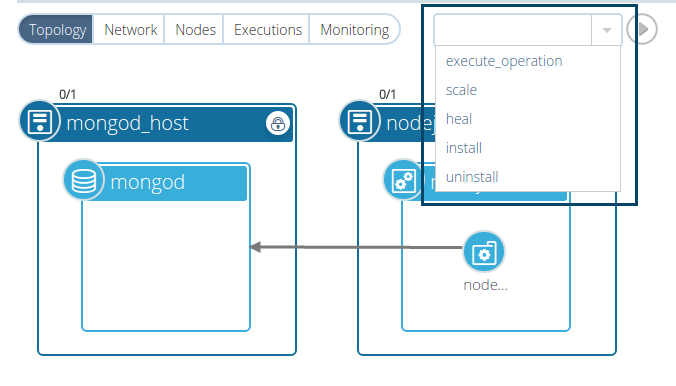Click the nodejs gears icon
Viewport: 676px width, 386px height.
tap(404, 179)
